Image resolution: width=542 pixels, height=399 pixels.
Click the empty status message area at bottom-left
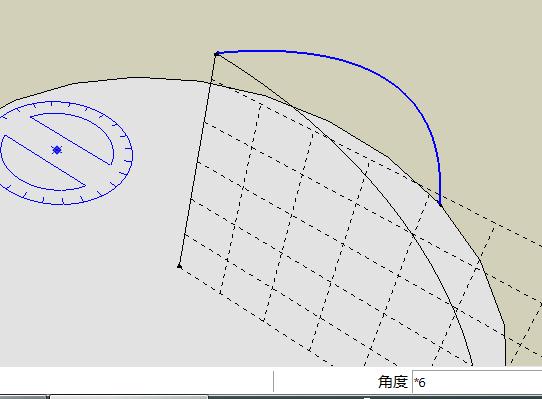point(136,381)
